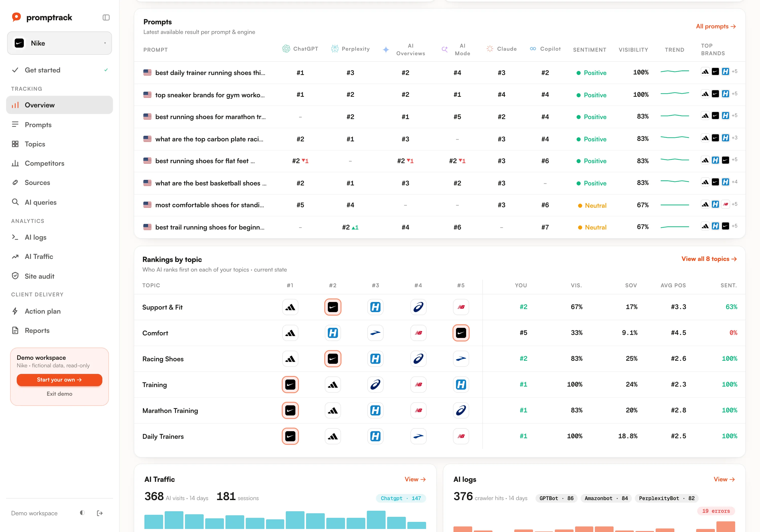Open prompt 'best trail running shoes for beginn...'
The image size is (760, 532).
[x=210, y=227]
